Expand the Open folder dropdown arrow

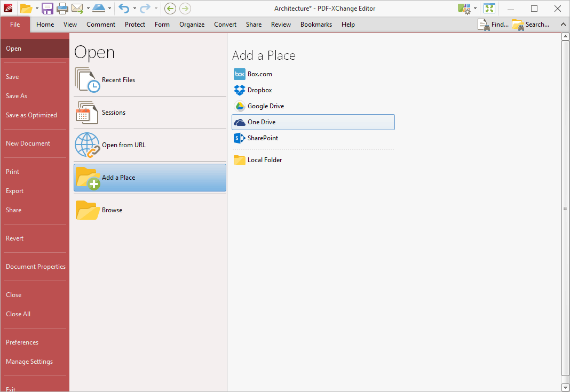click(37, 9)
